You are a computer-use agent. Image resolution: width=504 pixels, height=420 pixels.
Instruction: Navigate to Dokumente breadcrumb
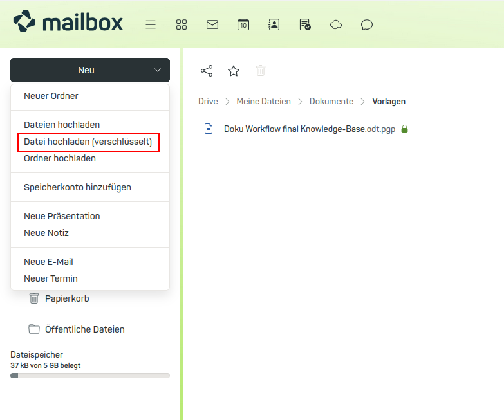(331, 101)
